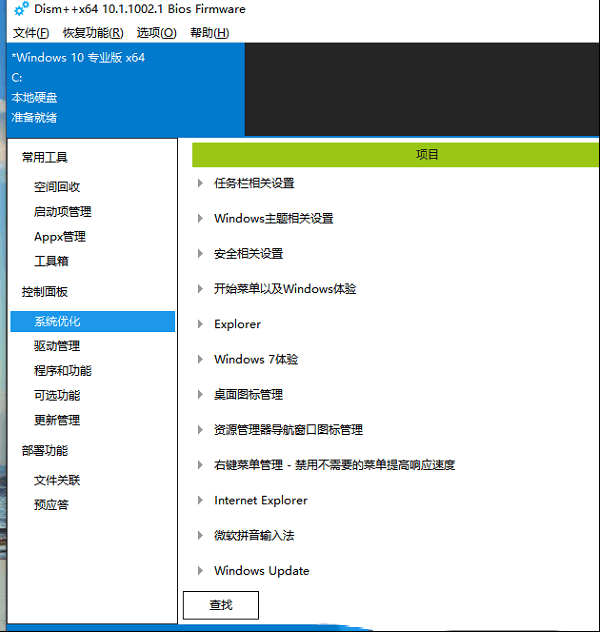Open 工具箱 in the sidebar
The height and width of the screenshot is (632, 600).
51,261
